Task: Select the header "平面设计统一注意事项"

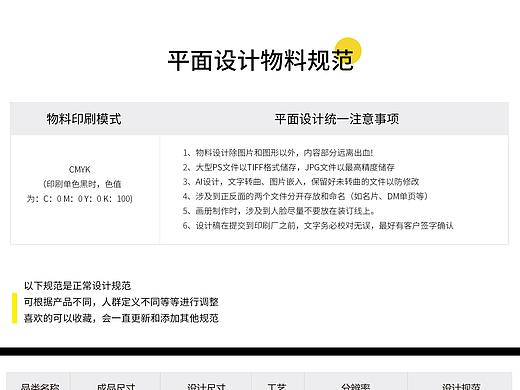Action: click(x=337, y=119)
